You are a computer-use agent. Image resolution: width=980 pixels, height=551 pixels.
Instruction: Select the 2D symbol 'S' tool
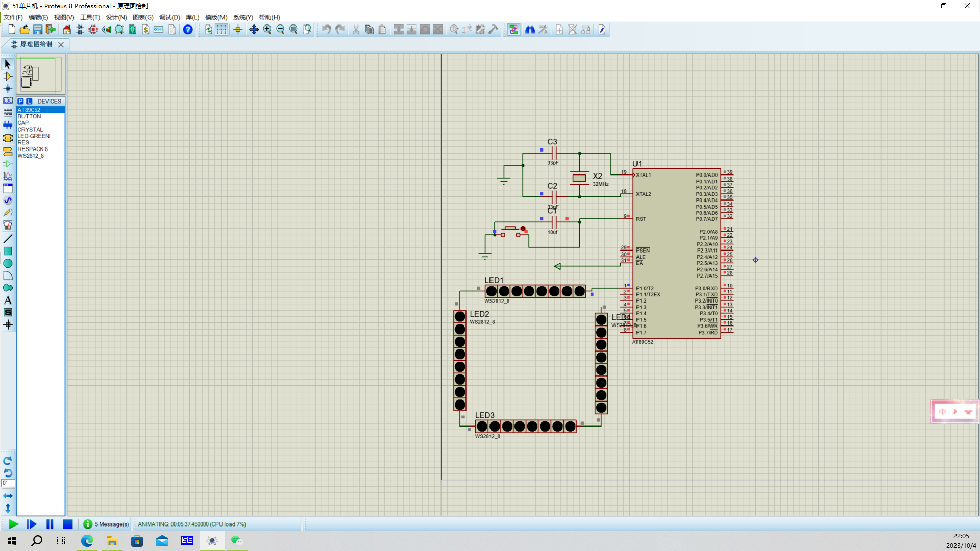(8, 312)
